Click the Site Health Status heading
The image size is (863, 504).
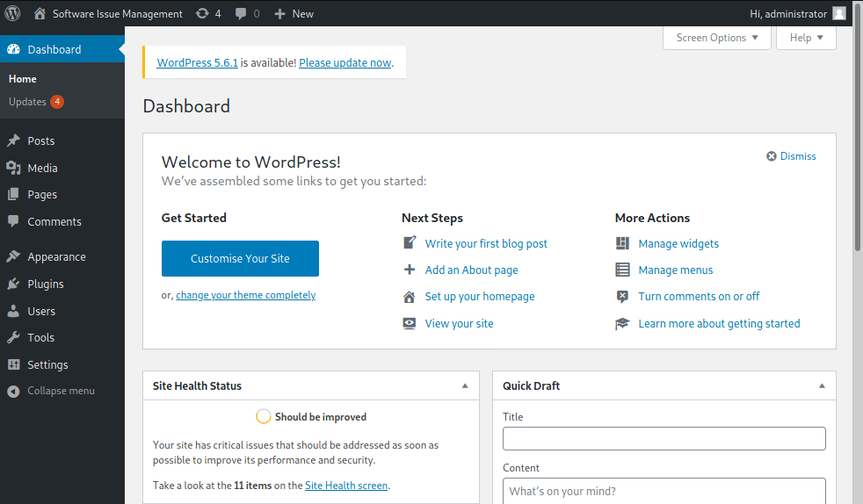[x=197, y=385]
